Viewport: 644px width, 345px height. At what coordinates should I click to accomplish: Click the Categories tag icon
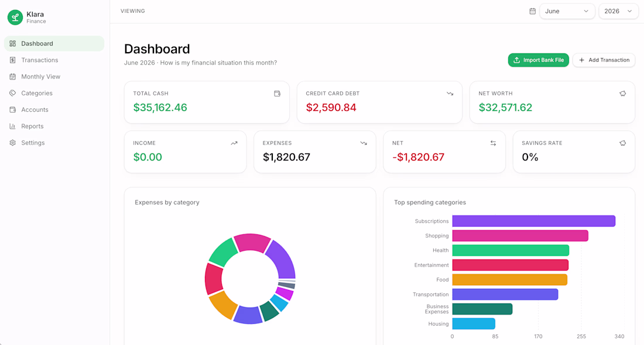[13, 93]
